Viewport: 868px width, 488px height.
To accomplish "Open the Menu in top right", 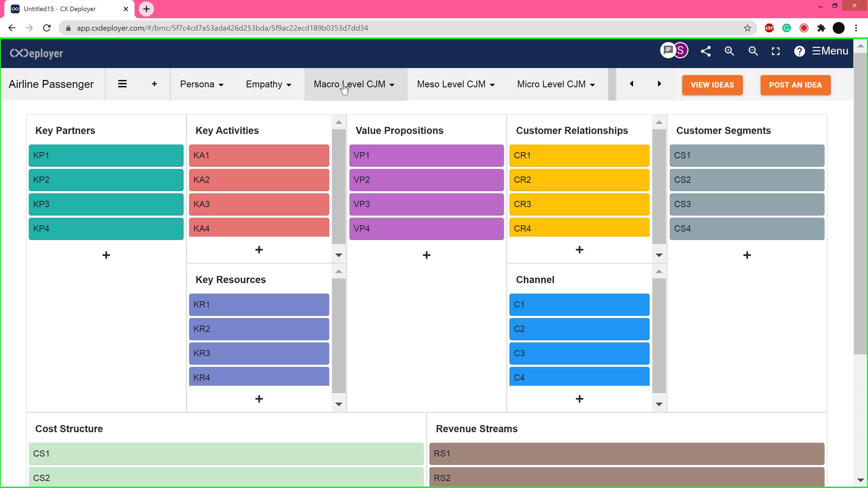I will coord(830,51).
